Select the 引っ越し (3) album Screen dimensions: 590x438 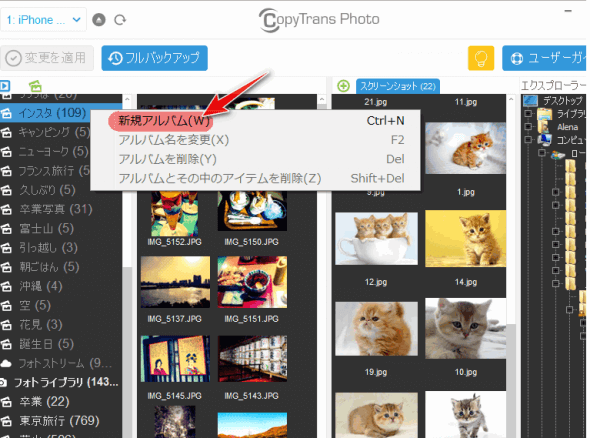click(48, 248)
